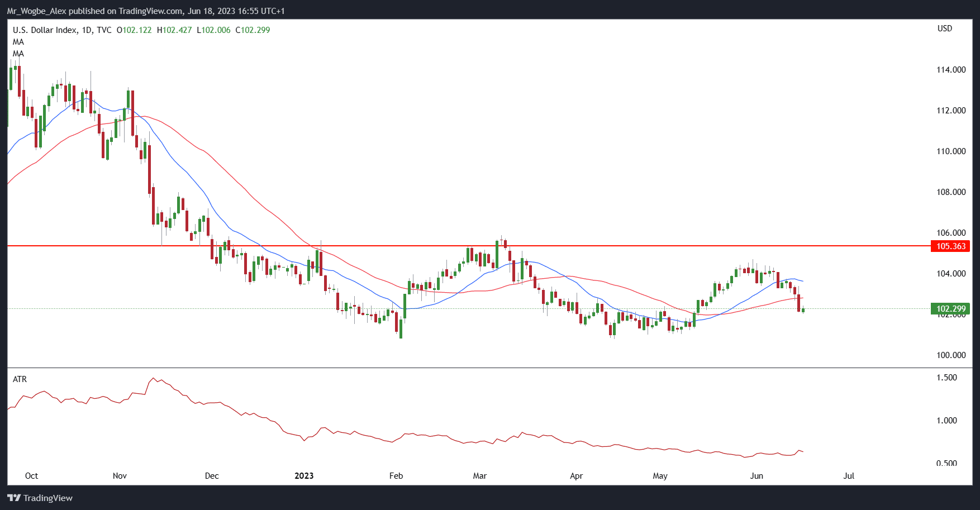This screenshot has width=980, height=510.
Task: Click the 112.000 price axis value
Action: (x=951, y=111)
